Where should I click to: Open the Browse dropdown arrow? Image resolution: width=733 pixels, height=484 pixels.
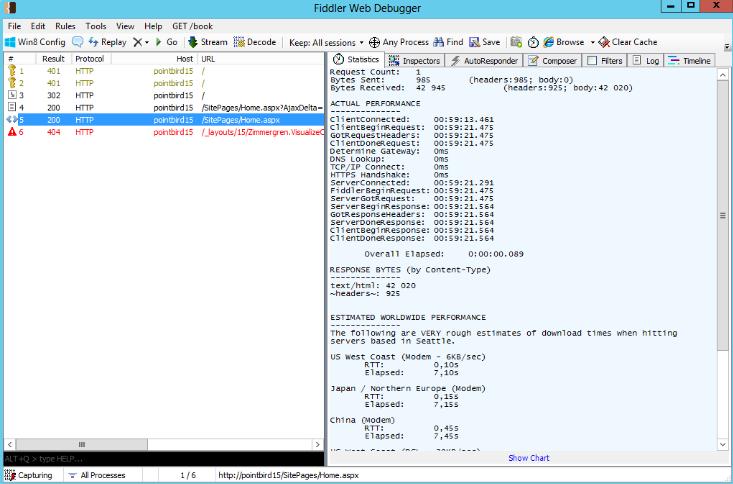tap(592, 43)
